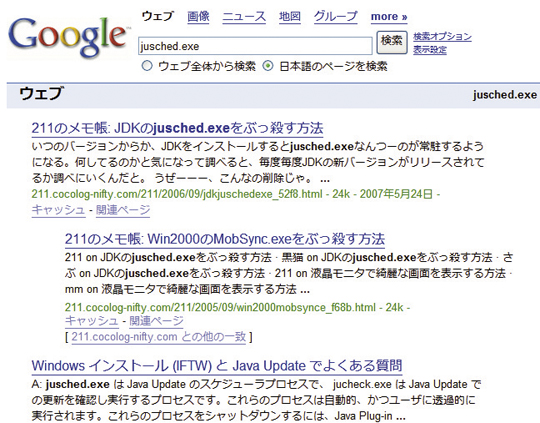The height and width of the screenshot is (423, 540).
Task: Open 表示設定 link
Action: tap(430, 50)
